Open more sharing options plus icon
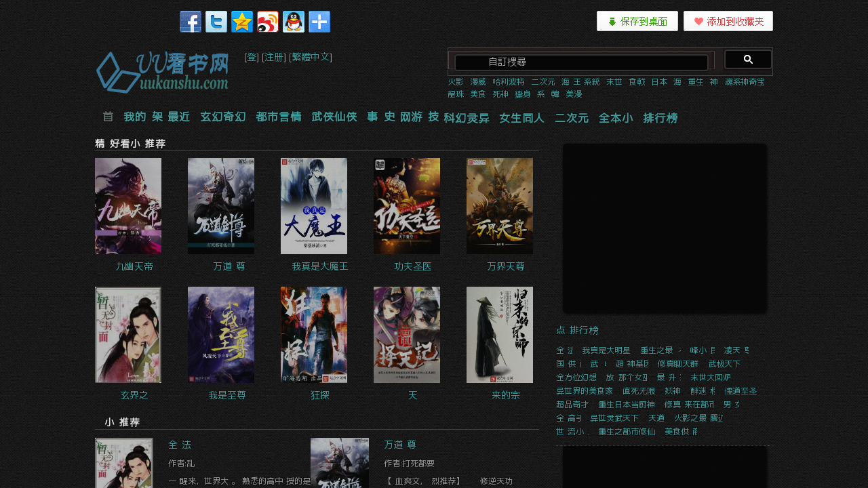 (319, 22)
